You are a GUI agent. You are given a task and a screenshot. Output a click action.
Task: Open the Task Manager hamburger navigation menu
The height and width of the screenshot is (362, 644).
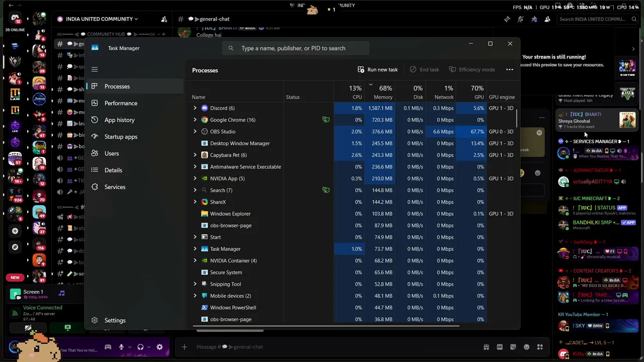point(95,69)
